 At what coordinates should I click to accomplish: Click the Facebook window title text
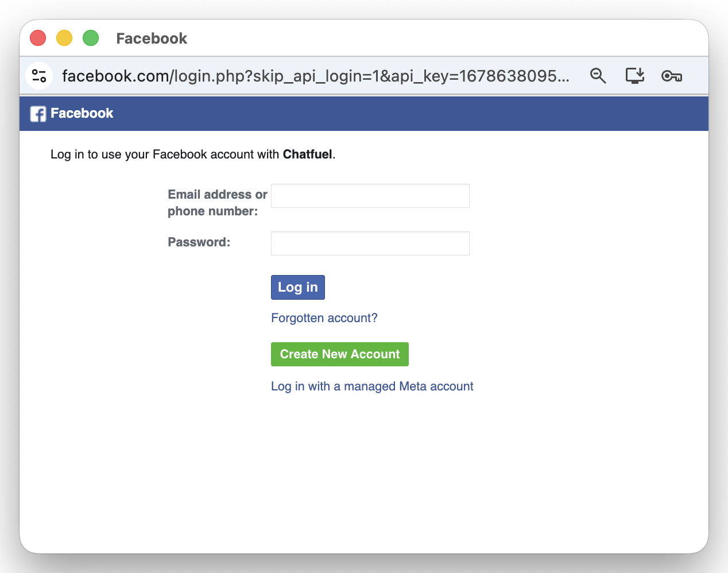152,38
